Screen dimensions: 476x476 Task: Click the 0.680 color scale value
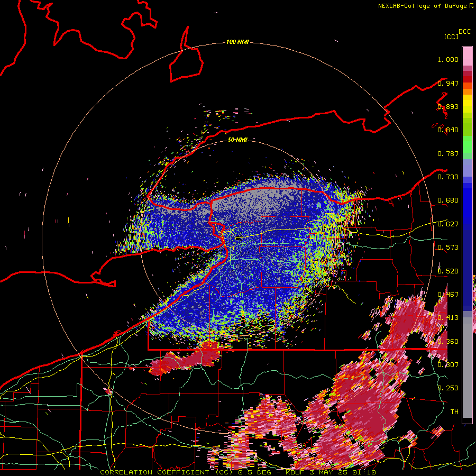(x=448, y=200)
